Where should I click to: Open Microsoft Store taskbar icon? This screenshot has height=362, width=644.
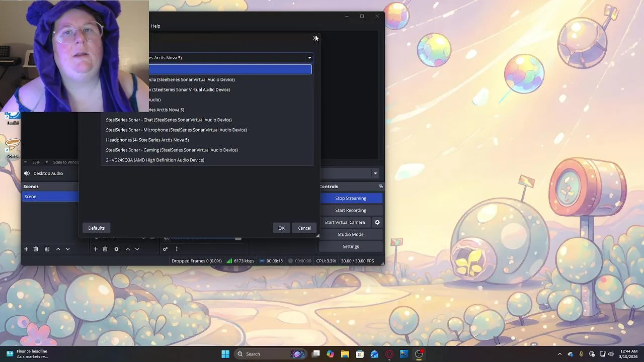[x=360, y=354]
